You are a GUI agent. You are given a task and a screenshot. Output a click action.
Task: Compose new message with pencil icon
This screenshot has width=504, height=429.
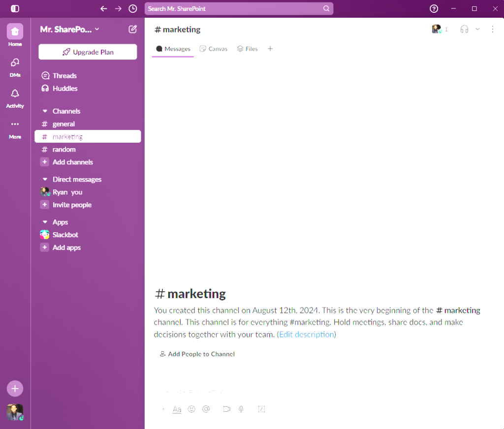tap(133, 29)
